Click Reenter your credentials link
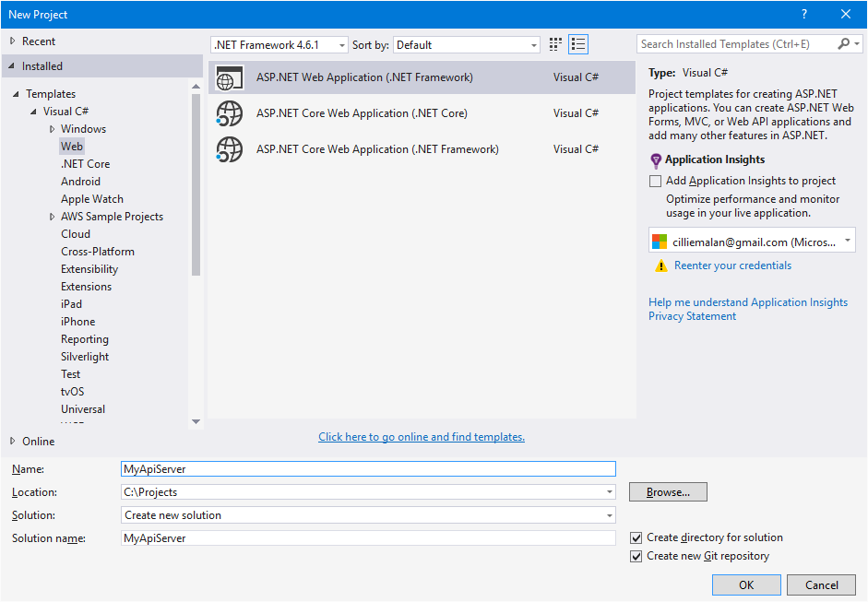This screenshot has height=602, width=868. click(732, 266)
